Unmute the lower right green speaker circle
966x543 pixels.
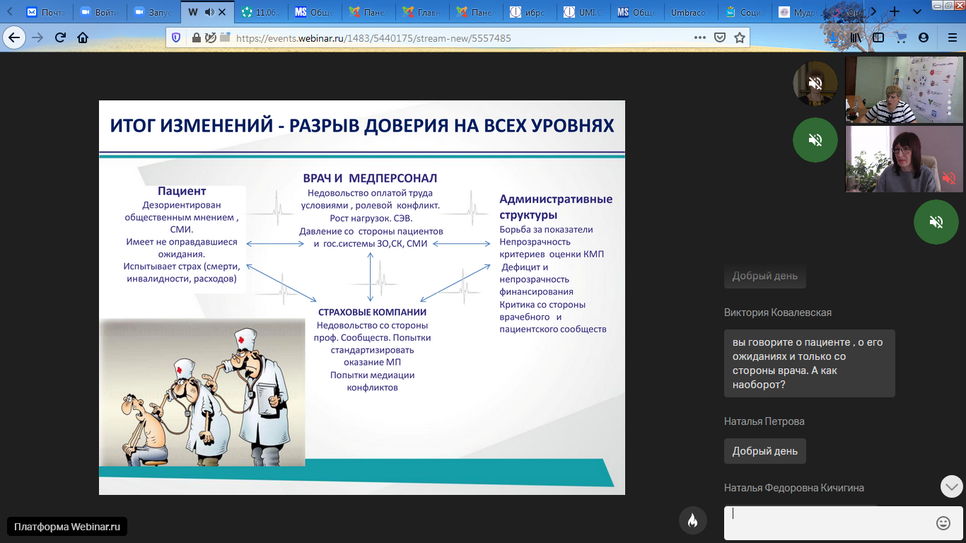[936, 221]
